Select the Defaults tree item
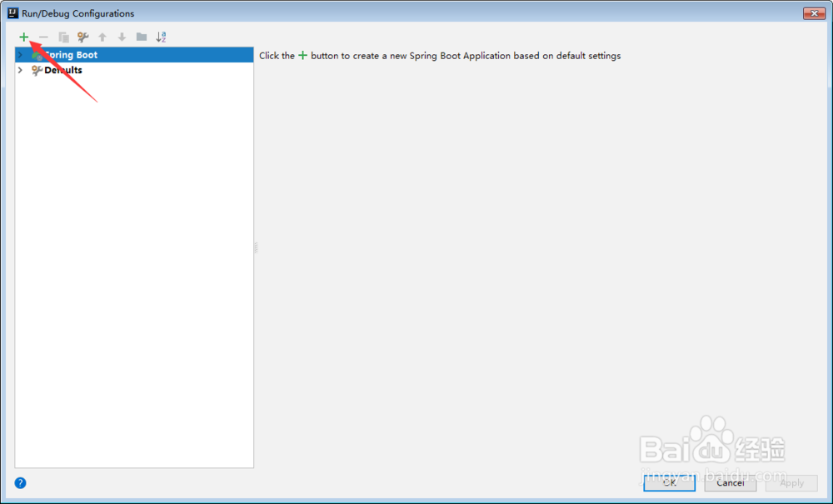Image resolution: width=833 pixels, height=504 pixels. pyautogui.click(x=134, y=70)
